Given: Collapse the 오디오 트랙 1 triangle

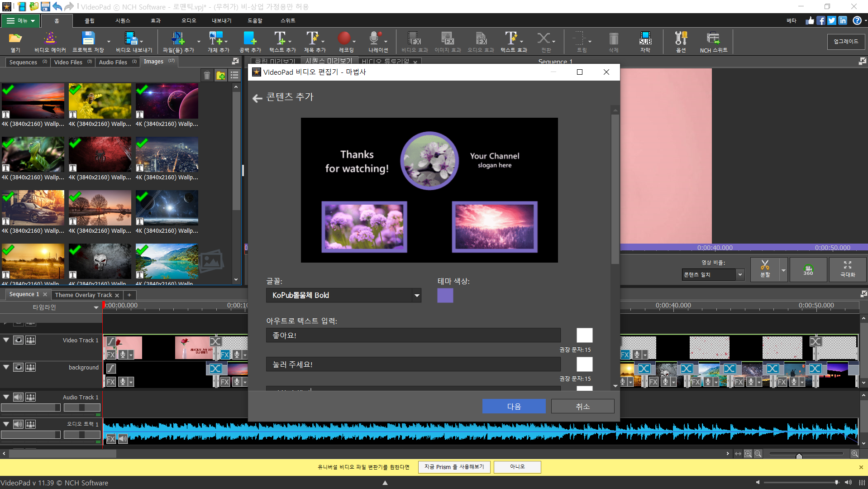Looking at the screenshot, I should pyautogui.click(x=6, y=424).
